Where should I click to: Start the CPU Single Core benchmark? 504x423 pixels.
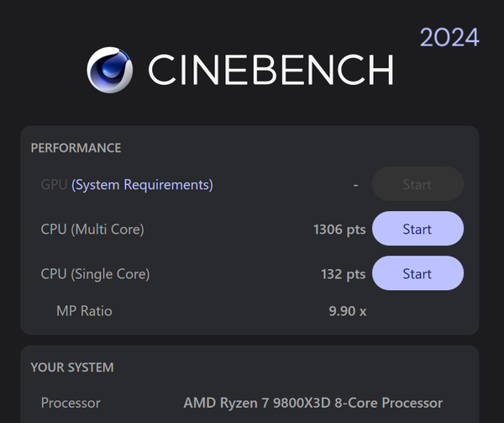pos(417,273)
